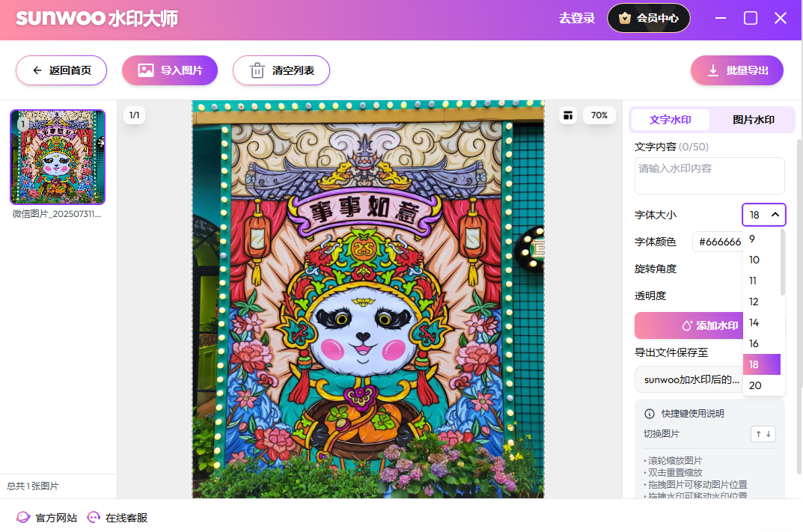Click the 在线客服 headset icon
Screen dimensions: 803x532
point(94,517)
